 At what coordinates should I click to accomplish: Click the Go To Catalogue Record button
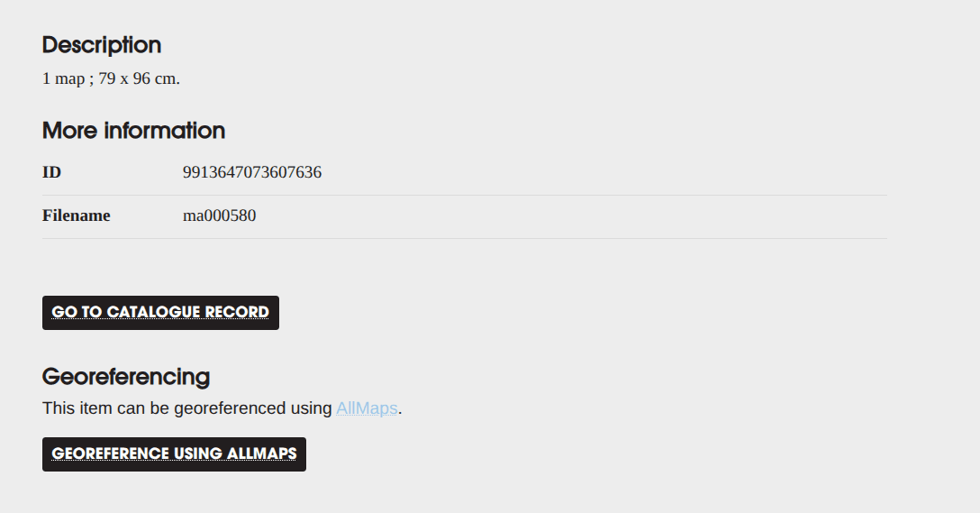point(160,313)
